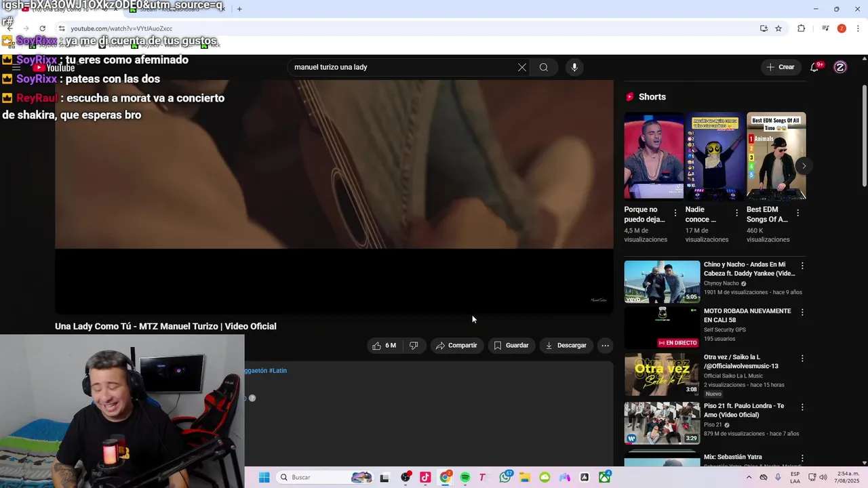Clear the YouTube search box text

tap(521, 67)
